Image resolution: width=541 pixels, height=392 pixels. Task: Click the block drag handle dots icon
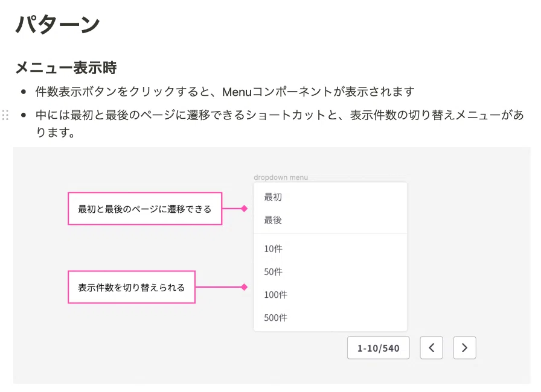point(5,115)
